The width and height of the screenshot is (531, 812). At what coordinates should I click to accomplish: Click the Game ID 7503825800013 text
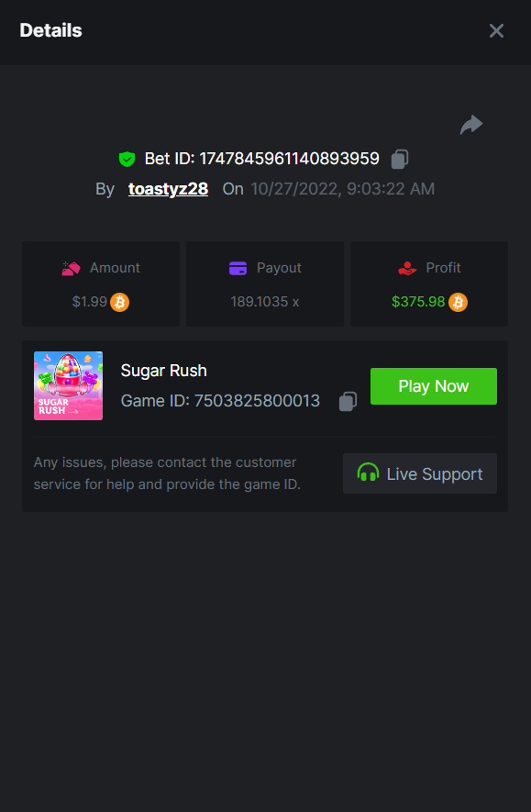[220, 401]
